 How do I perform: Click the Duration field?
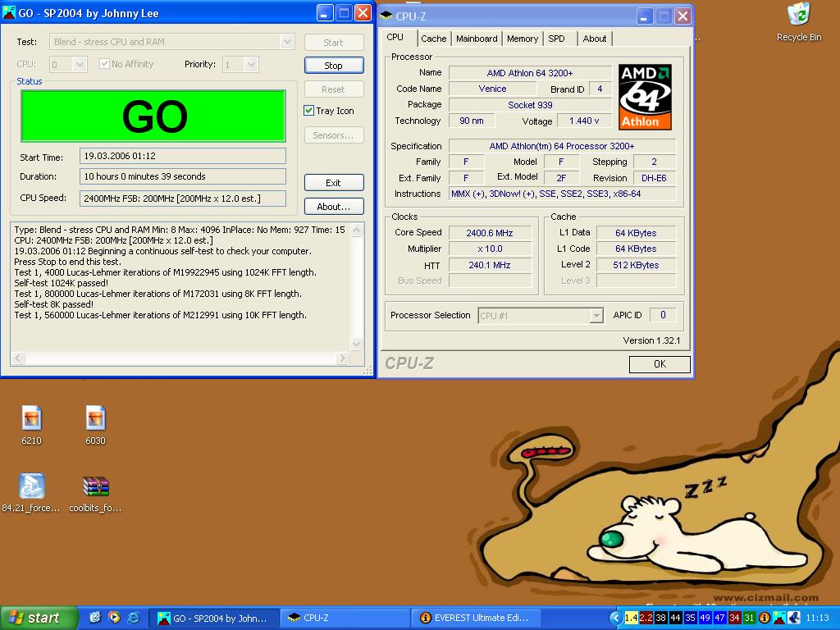pyautogui.click(x=183, y=176)
